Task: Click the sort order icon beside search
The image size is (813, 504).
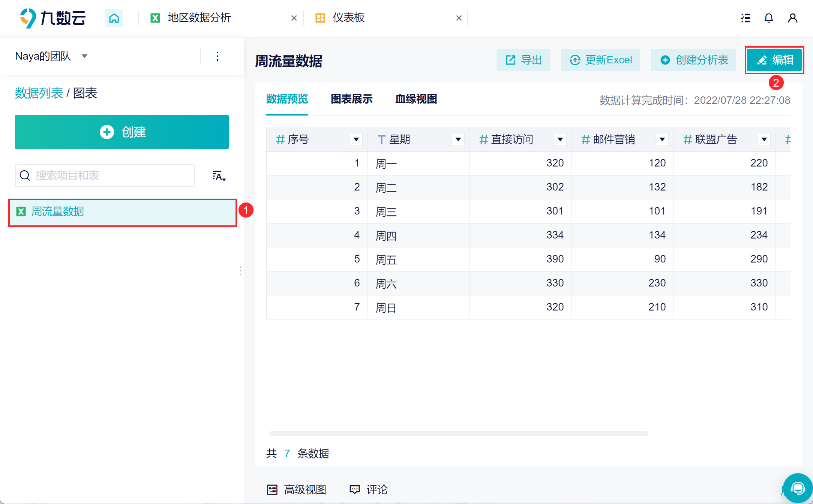Action: (219, 176)
